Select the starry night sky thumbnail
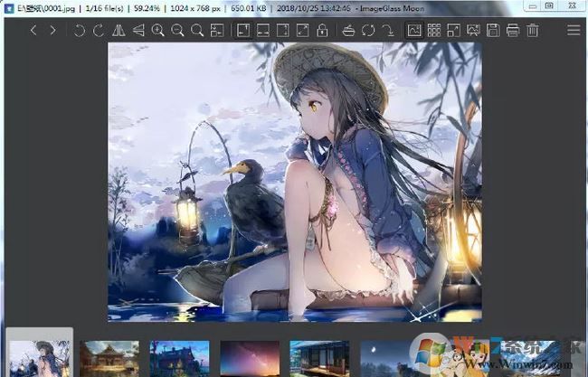The image size is (588, 377). tap(250, 358)
